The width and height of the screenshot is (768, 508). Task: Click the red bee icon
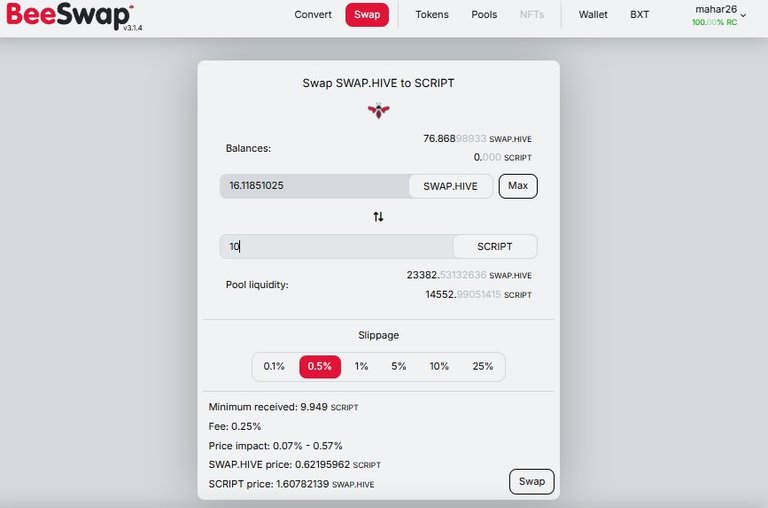pyautogui.click(x=379, y=110)
